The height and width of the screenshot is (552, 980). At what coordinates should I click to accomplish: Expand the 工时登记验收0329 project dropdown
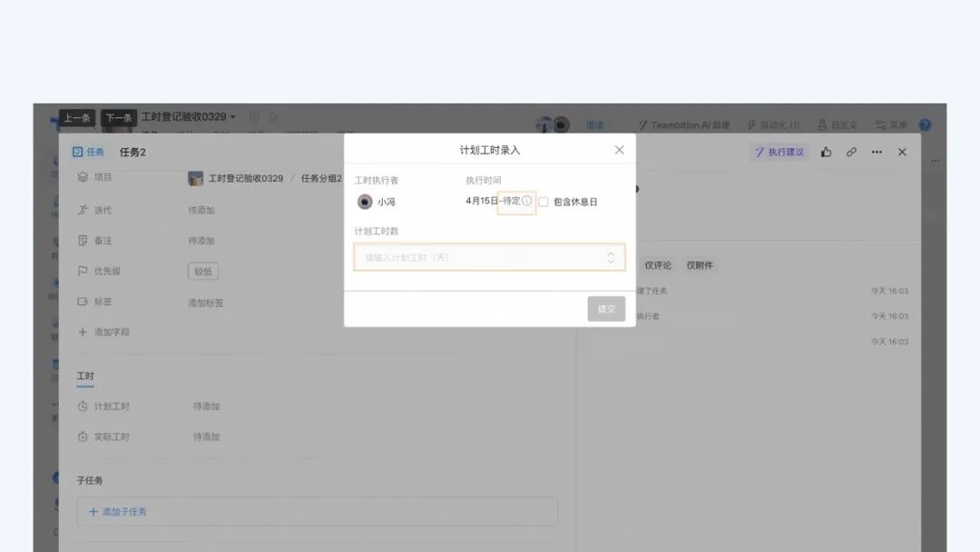click(233, 117)
